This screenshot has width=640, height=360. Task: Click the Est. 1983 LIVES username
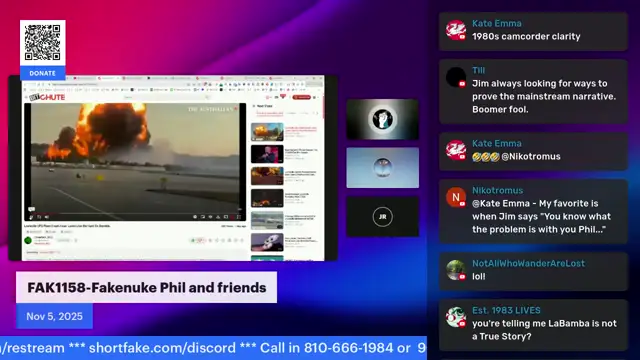(506, 311)
